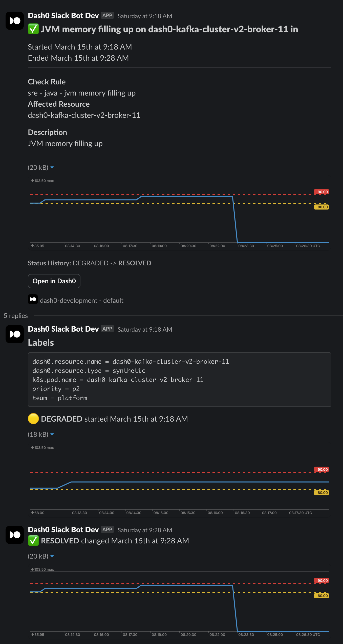Click the yellow circle DEGRADED status emoji
The width and height of the screenshot is (343, 644).
click(x=33, y=419)
